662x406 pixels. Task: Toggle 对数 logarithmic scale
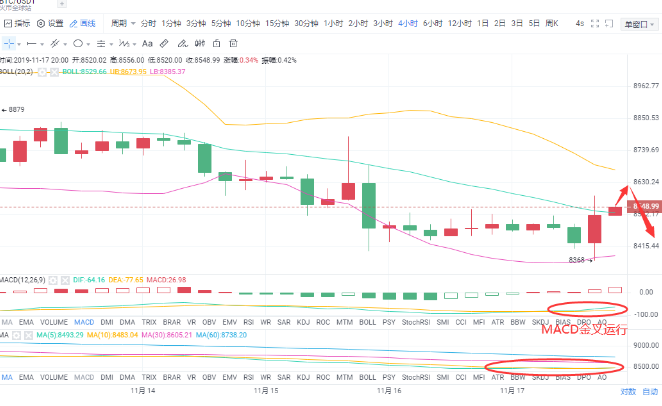click(628, 392)
